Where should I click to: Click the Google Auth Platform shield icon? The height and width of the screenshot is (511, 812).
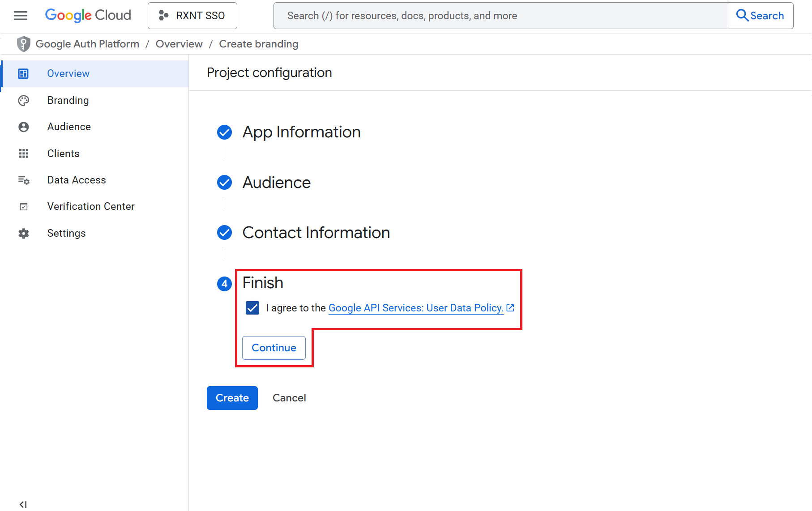tap(23, 44)
